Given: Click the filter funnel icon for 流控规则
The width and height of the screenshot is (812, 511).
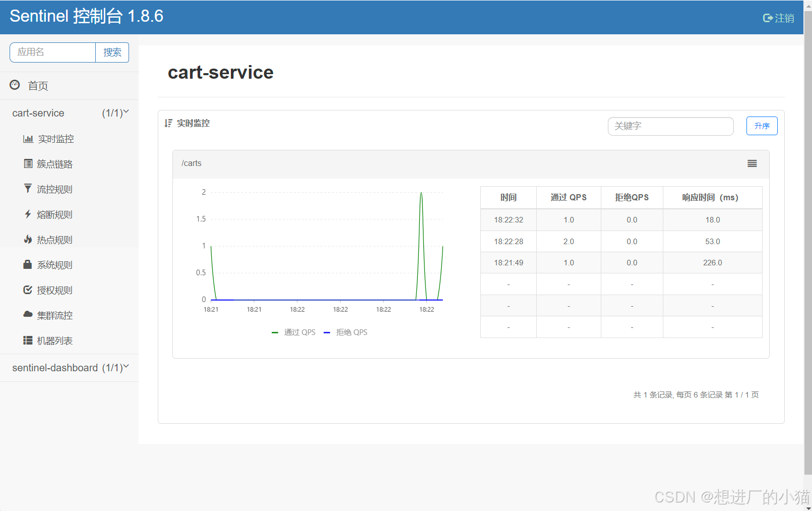Looking at the screenshot, I should pos(28,188).
